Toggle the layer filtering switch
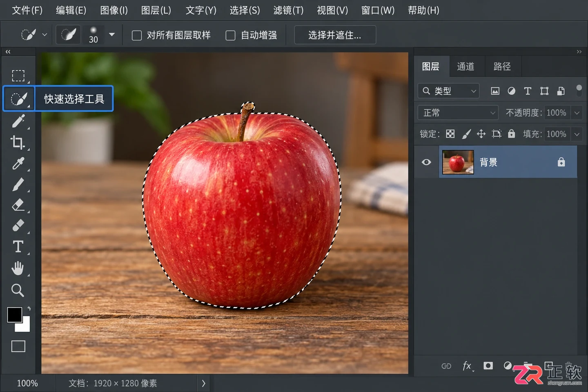This screenshot has width=588, height=392. click(579, 91)
